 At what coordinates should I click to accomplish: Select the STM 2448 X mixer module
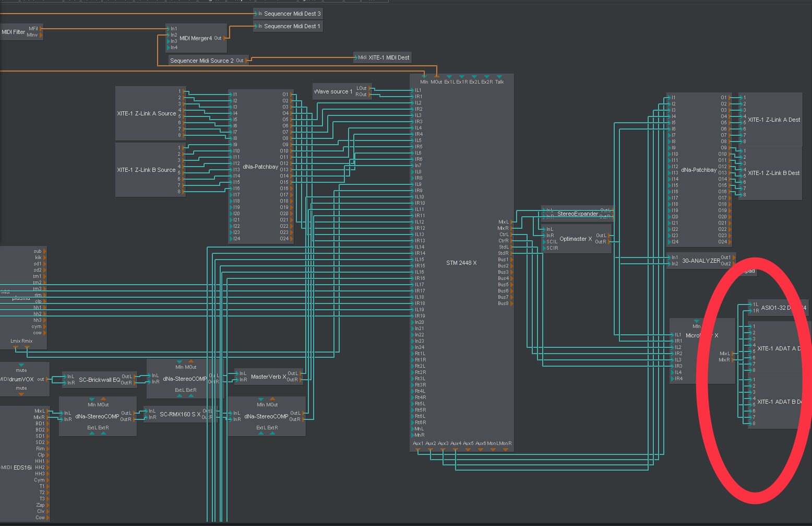click(461, 263)
